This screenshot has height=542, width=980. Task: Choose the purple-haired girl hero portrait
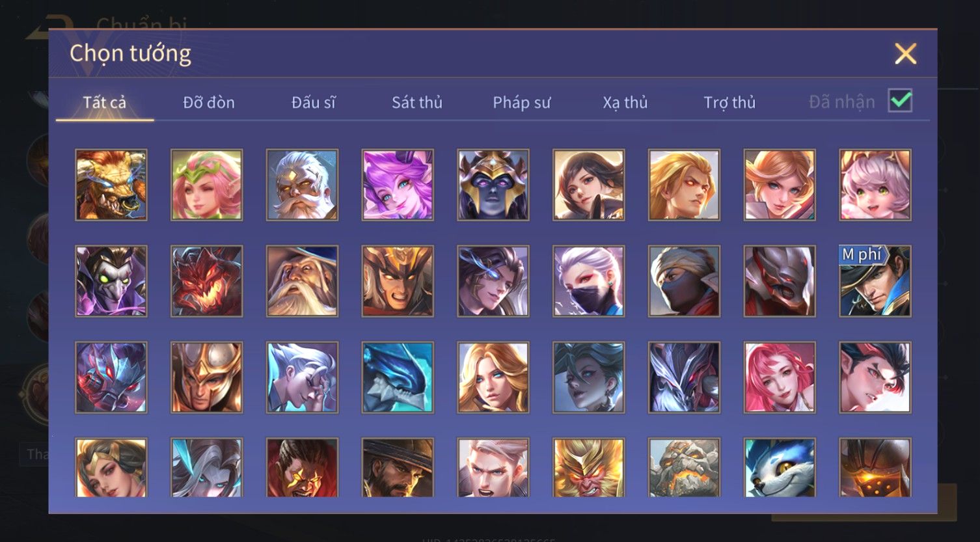pos(398,185)
